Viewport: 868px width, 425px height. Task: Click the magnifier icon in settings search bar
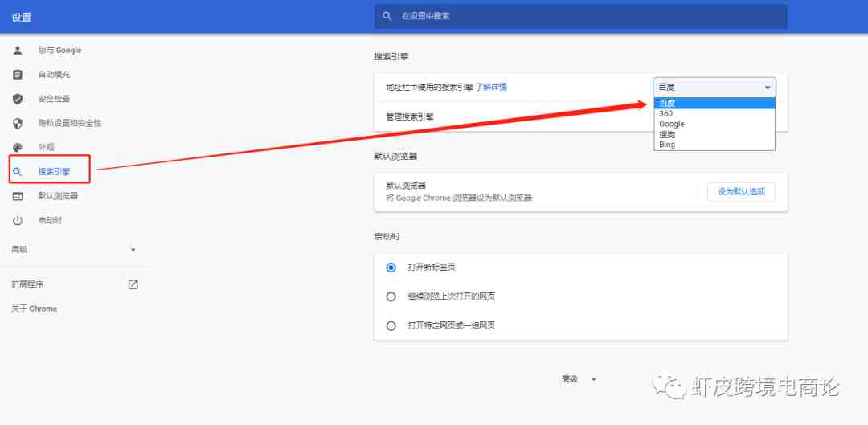(x=387, y=17)
